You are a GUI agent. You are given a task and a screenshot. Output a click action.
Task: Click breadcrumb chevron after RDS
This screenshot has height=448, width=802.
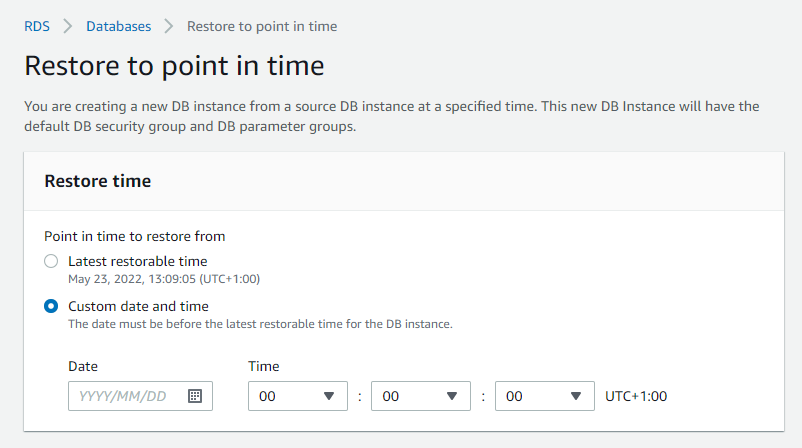(x=68, y=26)
